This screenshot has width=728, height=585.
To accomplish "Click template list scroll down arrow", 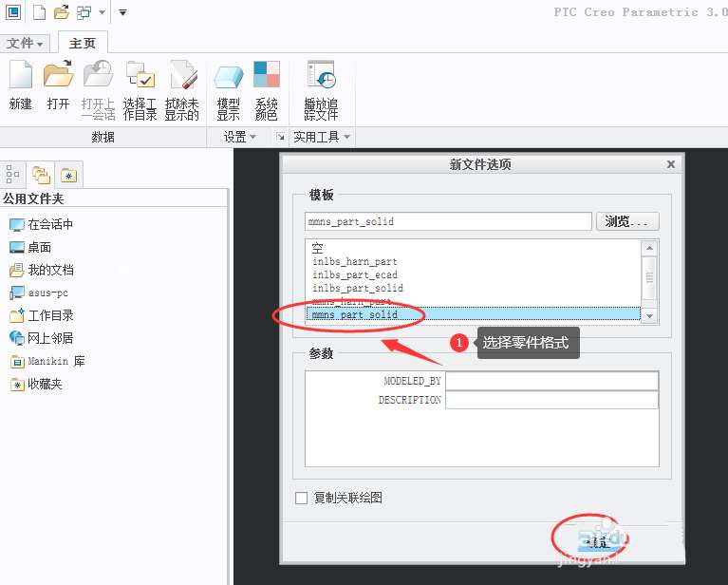I will [649, 316].
